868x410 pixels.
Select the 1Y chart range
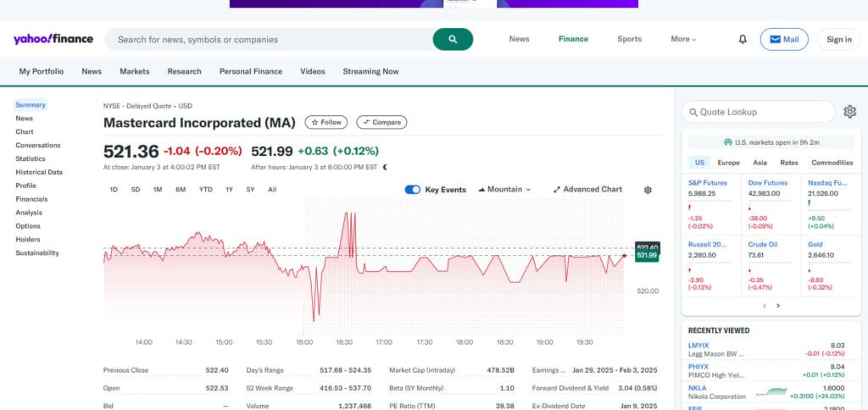point(229,189)
